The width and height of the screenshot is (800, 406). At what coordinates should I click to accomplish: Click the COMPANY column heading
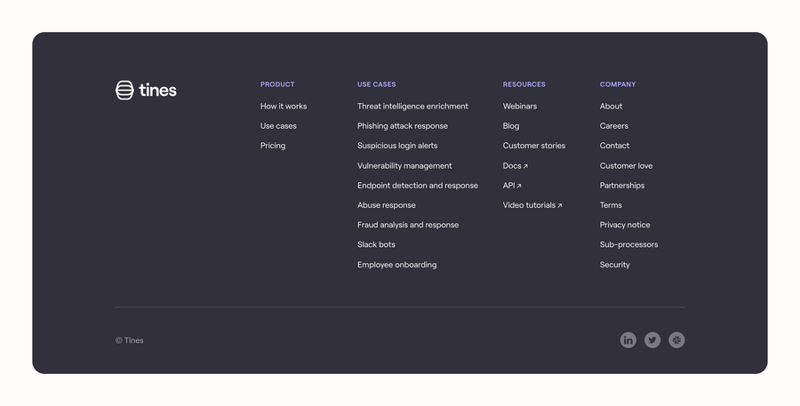618,84
